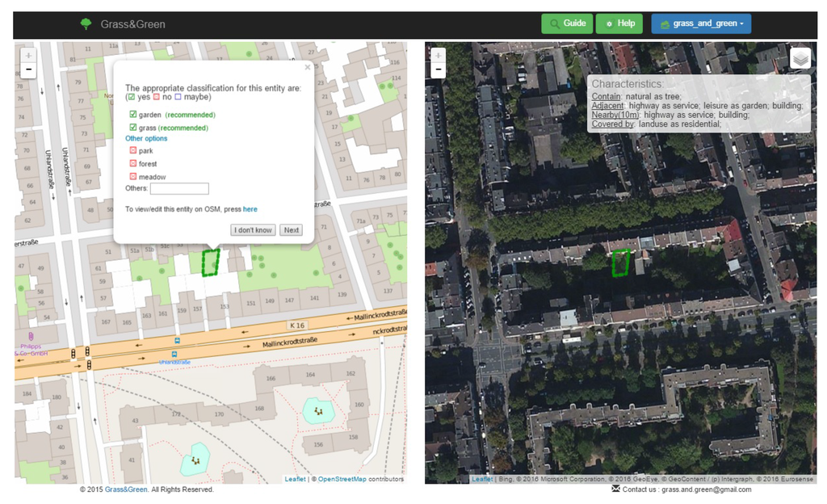Open the entity on OSM via 'here' link
The width and height of the screenshot is (827, 504).
[250, 209]
